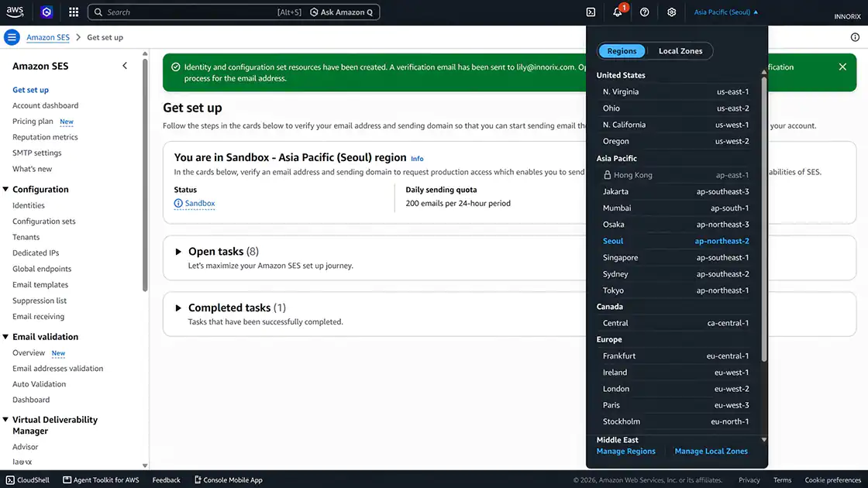This screenshot has width=868, height=488.
Task: Click the Hong Kong lock icon
Action: [x=608, y=175]
